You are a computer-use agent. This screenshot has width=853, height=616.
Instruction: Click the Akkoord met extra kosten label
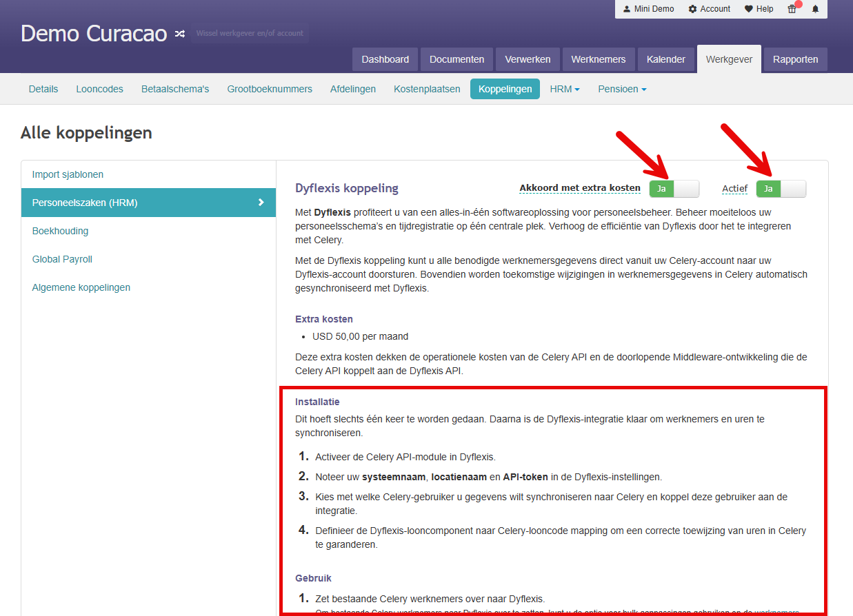coord(580,188)
